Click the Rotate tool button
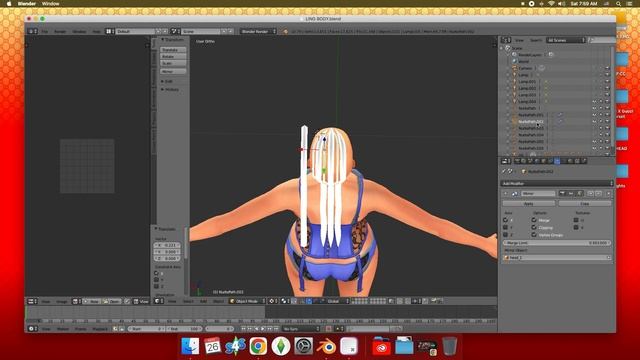 coord(173,57)
